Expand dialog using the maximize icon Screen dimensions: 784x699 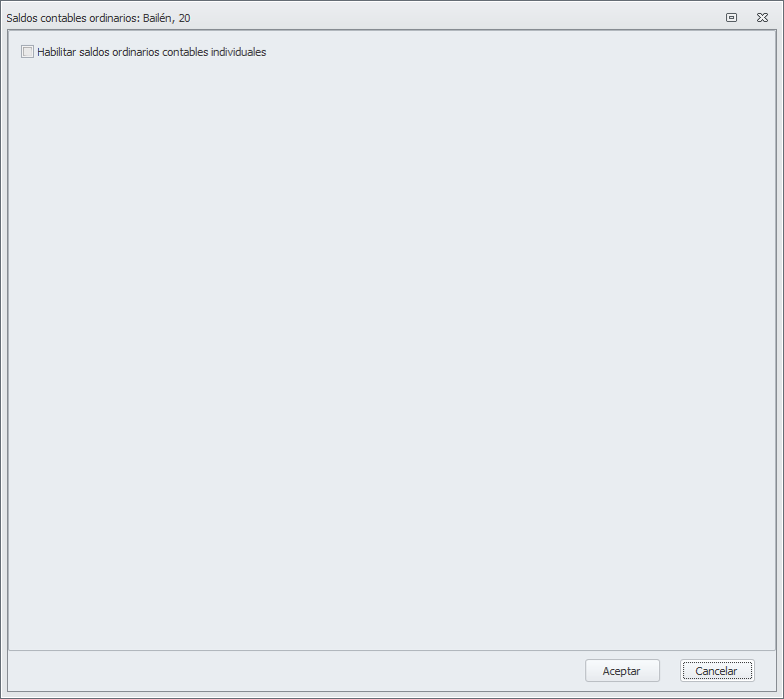pos(731,18)
